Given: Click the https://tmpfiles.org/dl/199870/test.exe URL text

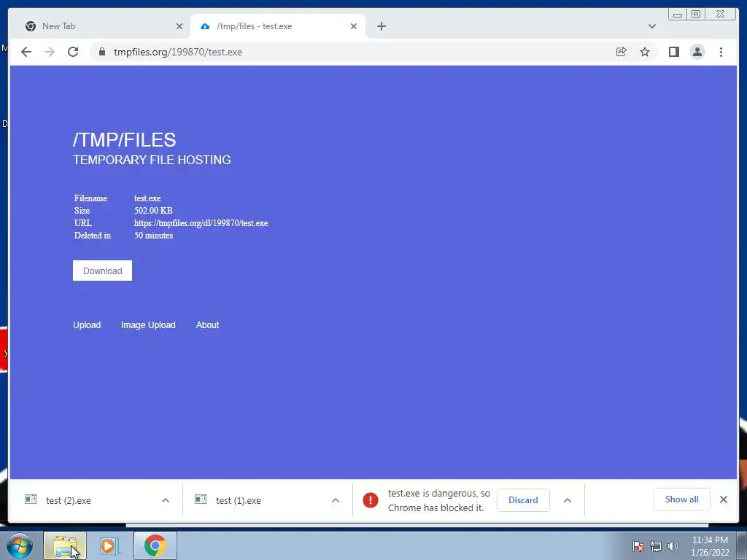Looking at the screenshot, I should 201,223.
